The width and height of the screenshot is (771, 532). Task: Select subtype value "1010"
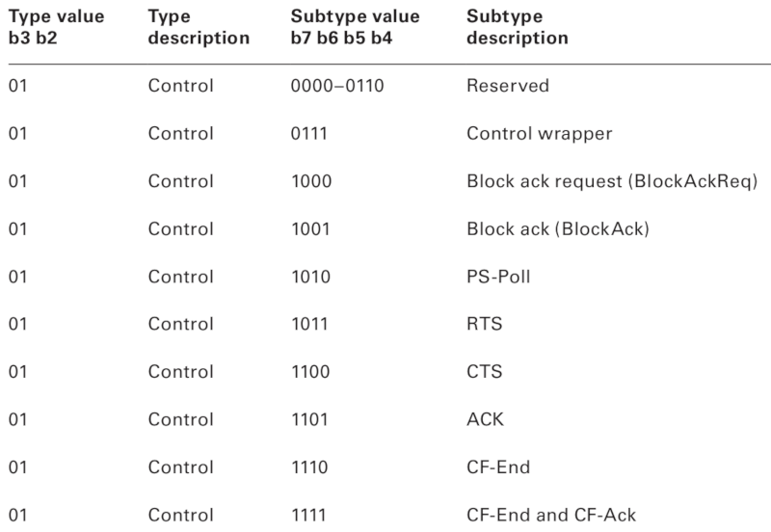[x=308, y=275]
